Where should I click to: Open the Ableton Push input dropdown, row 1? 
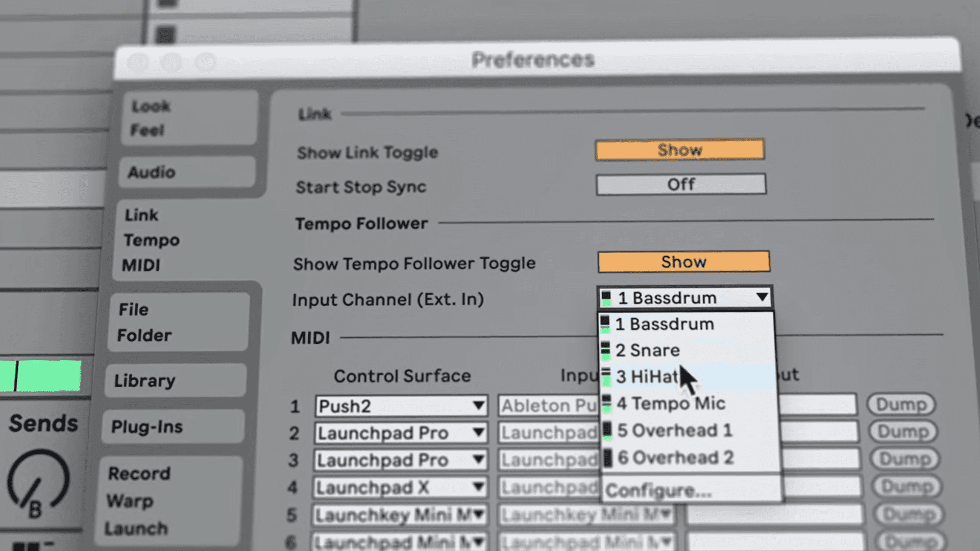coord(549,406)
